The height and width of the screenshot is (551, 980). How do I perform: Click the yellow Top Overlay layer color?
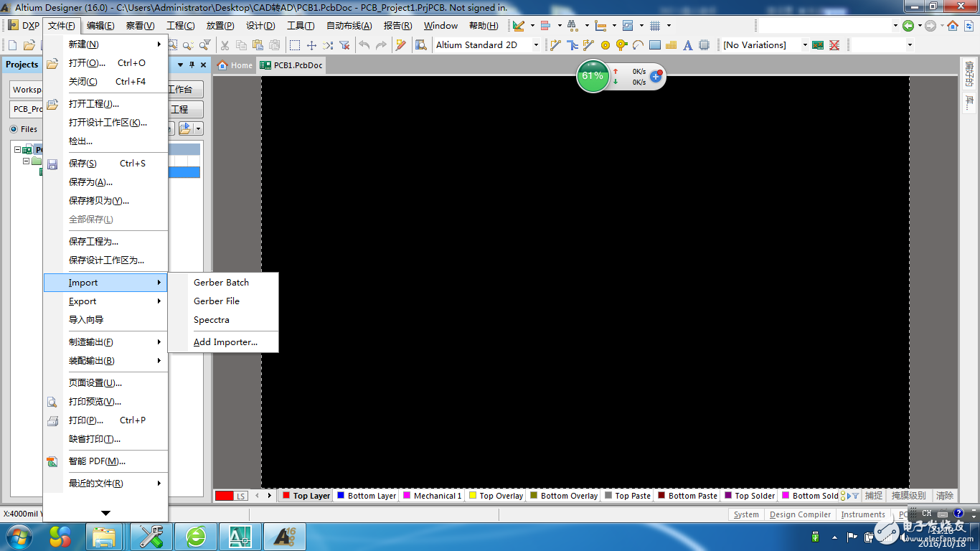473,495
